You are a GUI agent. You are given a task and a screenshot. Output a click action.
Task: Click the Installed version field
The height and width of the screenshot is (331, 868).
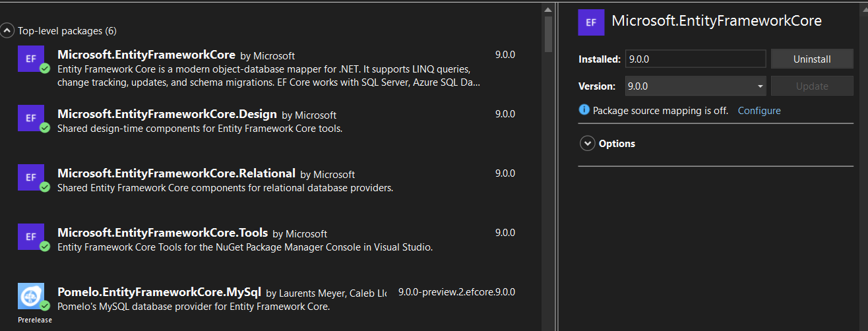click(695, 59)
